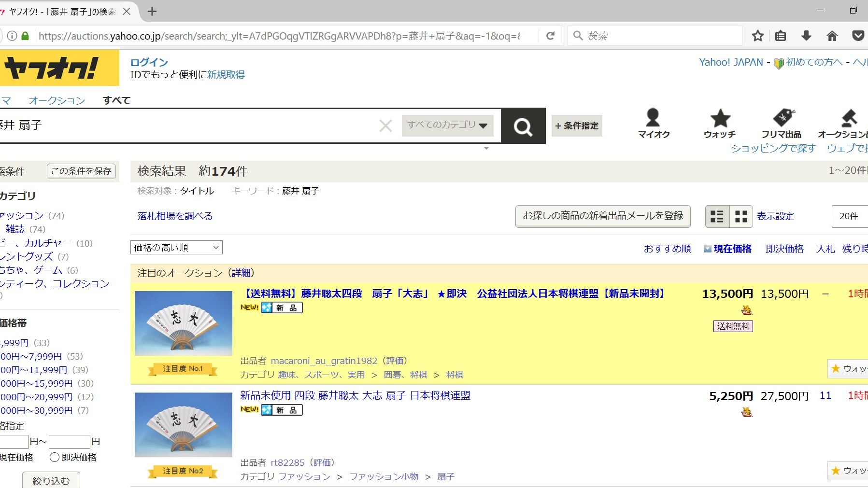Image resolution: width=868 pixels, height=488 pixels.
Task: Open seller rt82285 profile
Action: 288,462
